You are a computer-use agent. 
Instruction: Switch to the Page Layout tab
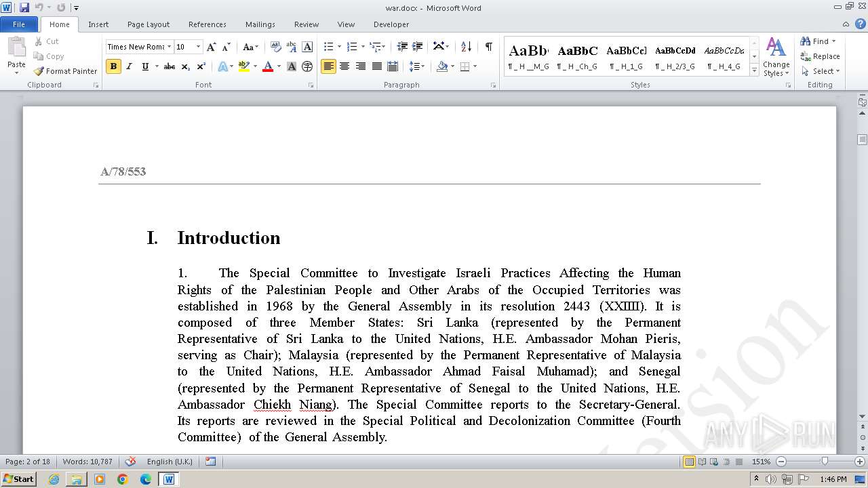[149, 24]
